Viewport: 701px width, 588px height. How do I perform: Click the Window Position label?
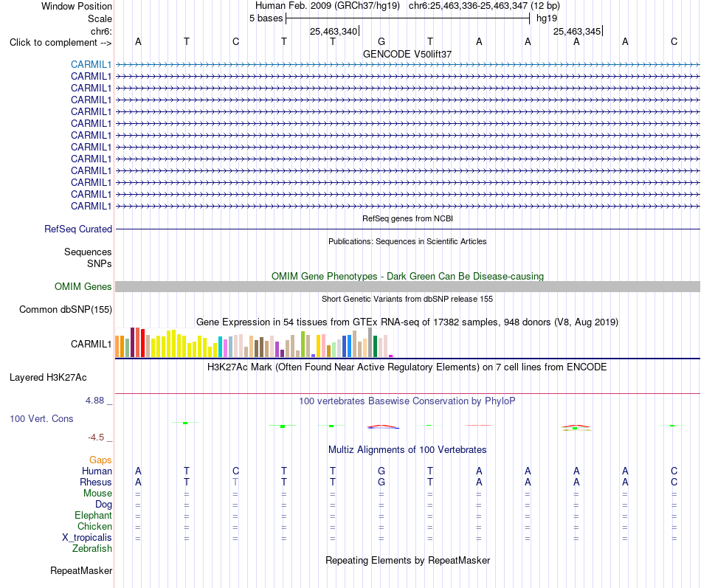(77, 6)
